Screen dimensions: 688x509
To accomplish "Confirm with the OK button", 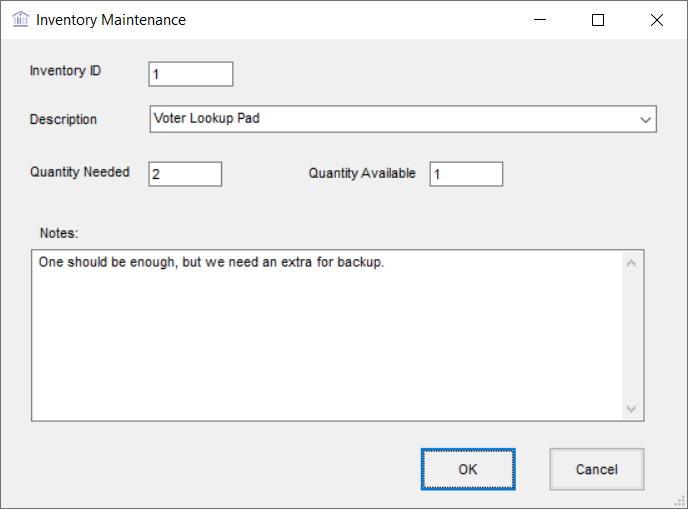I will click(468, 469).
